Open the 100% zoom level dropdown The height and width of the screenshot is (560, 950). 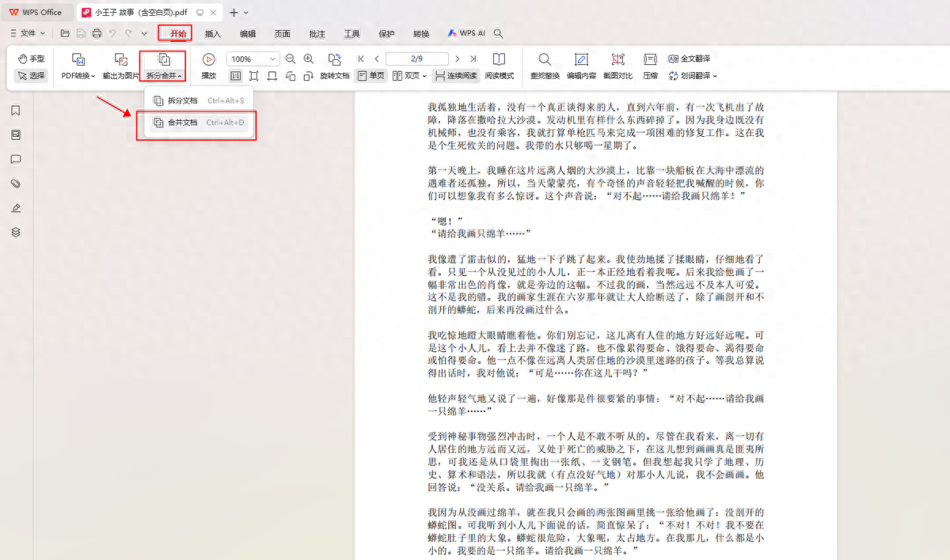click(x=253, y=59)
